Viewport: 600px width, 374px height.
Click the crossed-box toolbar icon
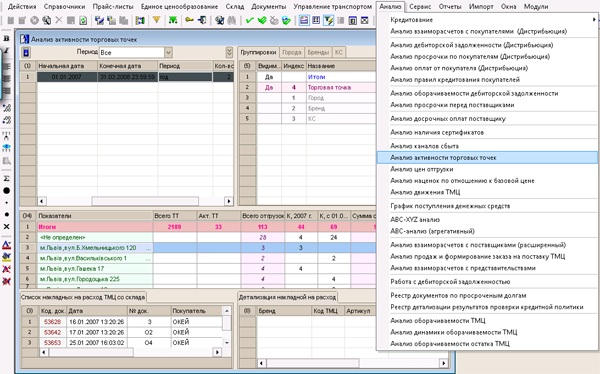coord(365,20)
